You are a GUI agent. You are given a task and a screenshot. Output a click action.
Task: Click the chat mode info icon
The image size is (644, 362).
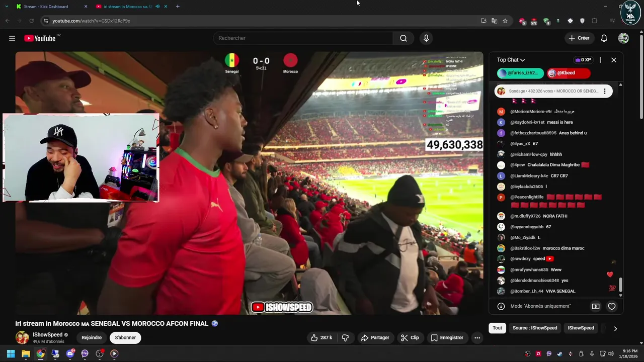pos(501,306)
